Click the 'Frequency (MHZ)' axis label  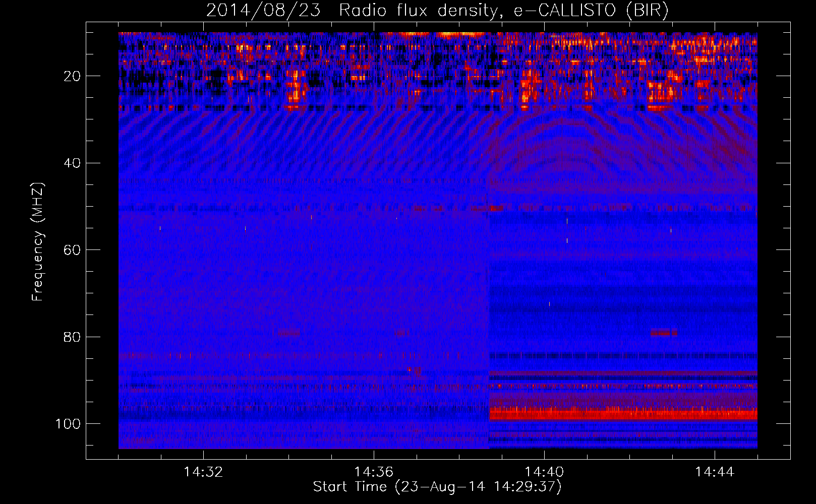click(38, 241)
